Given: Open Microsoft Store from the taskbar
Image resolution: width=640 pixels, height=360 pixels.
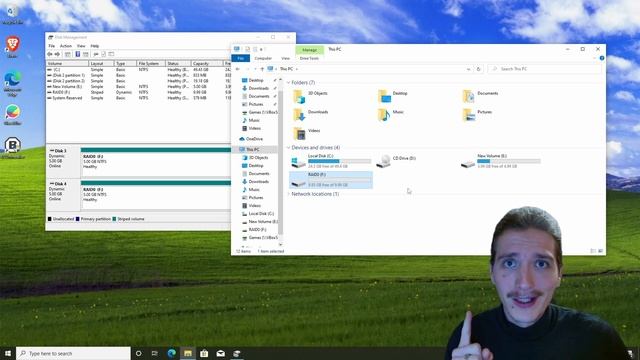Looking at the screenshot, I should (204, 353).
